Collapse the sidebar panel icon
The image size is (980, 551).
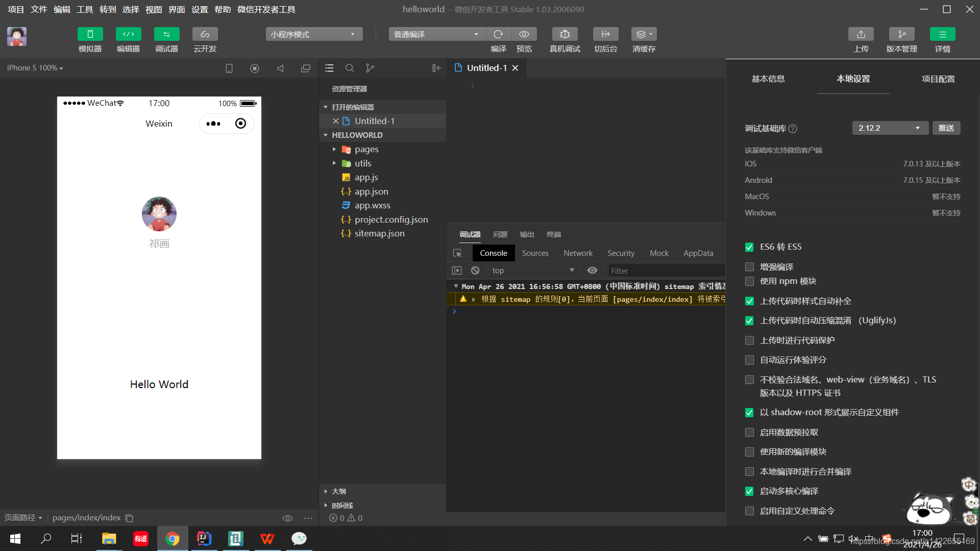pos(436,68)
